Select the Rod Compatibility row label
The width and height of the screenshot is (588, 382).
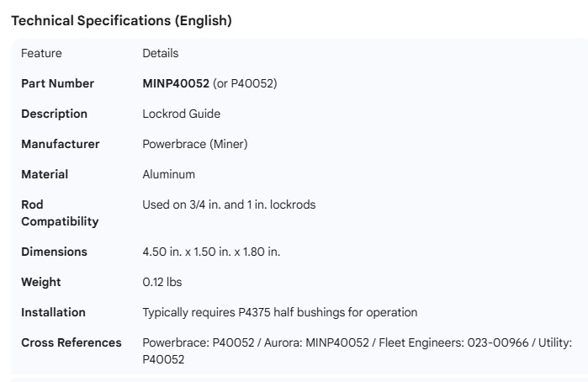[59, 213]
